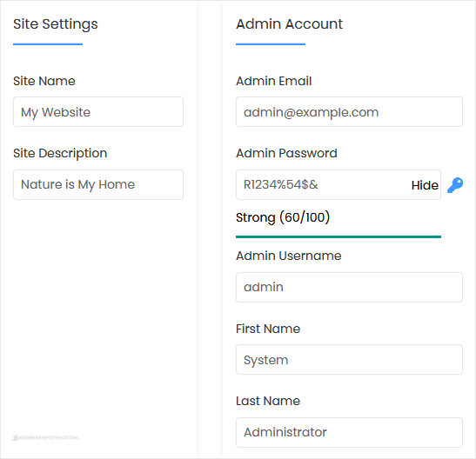
Task: Select the Admin Account section heading
Action: pyautogui.click(x=289, y=24)
